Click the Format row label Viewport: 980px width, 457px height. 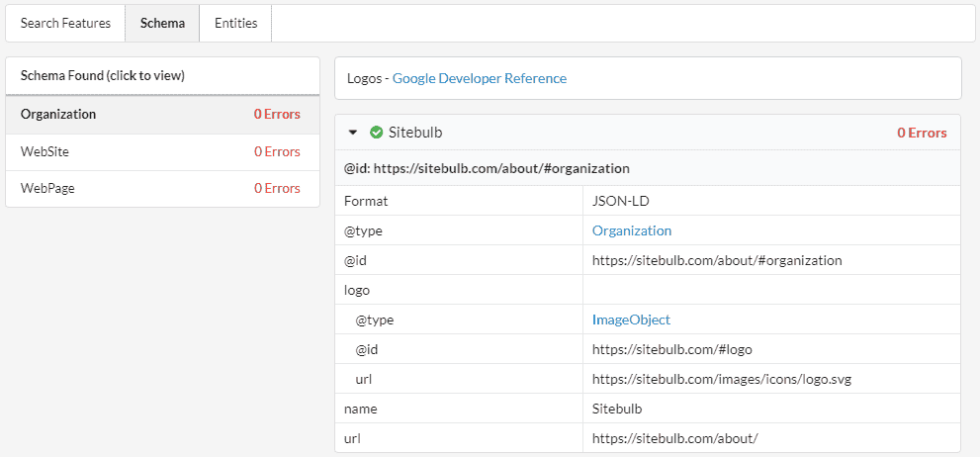click(366, 201)
